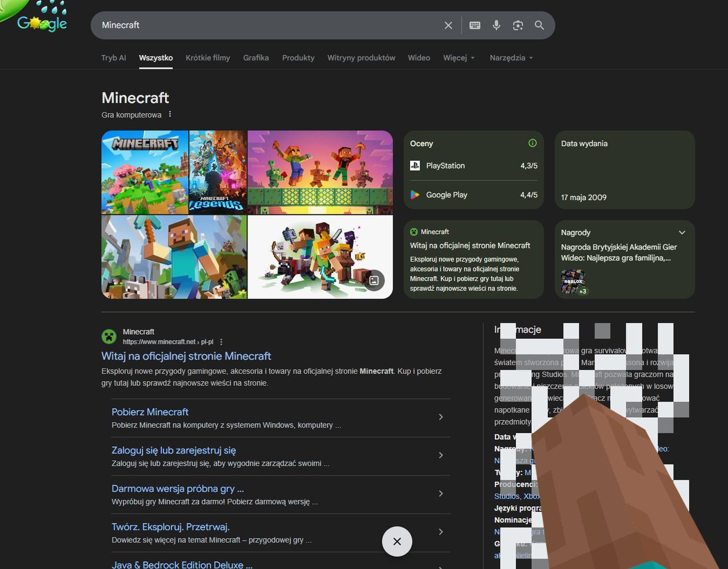
Task: Click the Google Play icon in the ratings card
Action: (x=415, y=194)
